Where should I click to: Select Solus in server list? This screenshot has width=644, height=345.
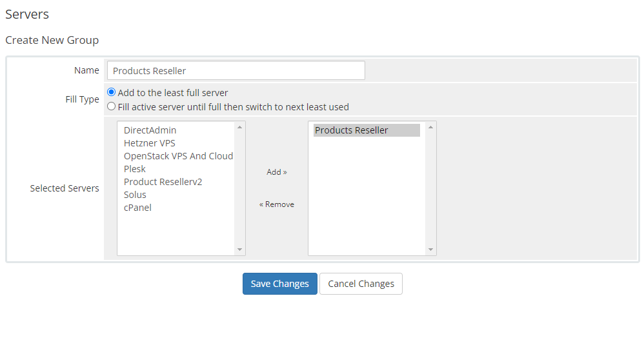(135, 195)
